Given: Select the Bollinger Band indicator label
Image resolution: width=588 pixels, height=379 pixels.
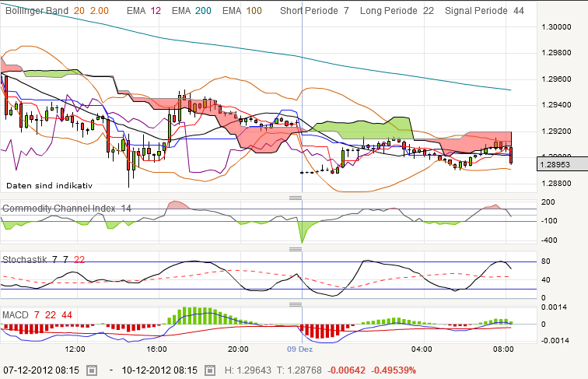Looking at the screenshot, I should [37, 11].
